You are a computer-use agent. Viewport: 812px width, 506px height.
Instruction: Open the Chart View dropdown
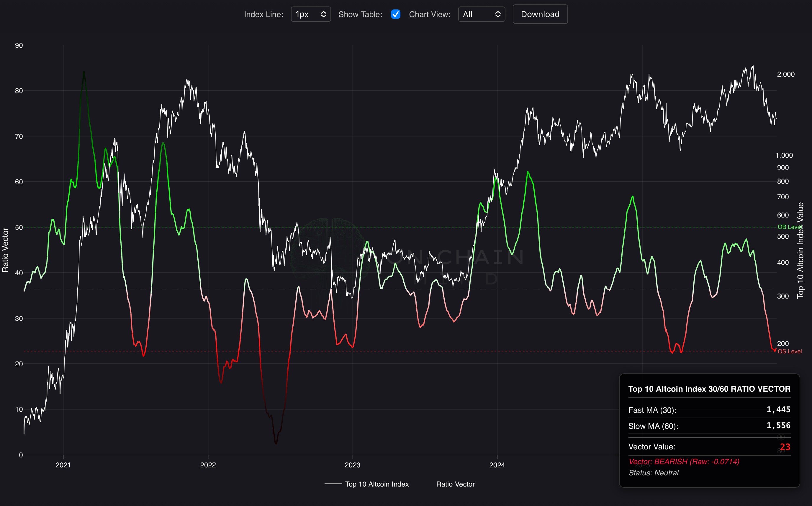pyautogui.click(x=481, y=14)
